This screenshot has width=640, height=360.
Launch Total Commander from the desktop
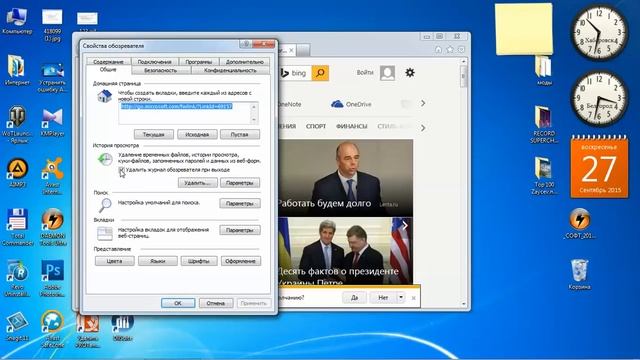pyautogui.click(x=17, y=227)
